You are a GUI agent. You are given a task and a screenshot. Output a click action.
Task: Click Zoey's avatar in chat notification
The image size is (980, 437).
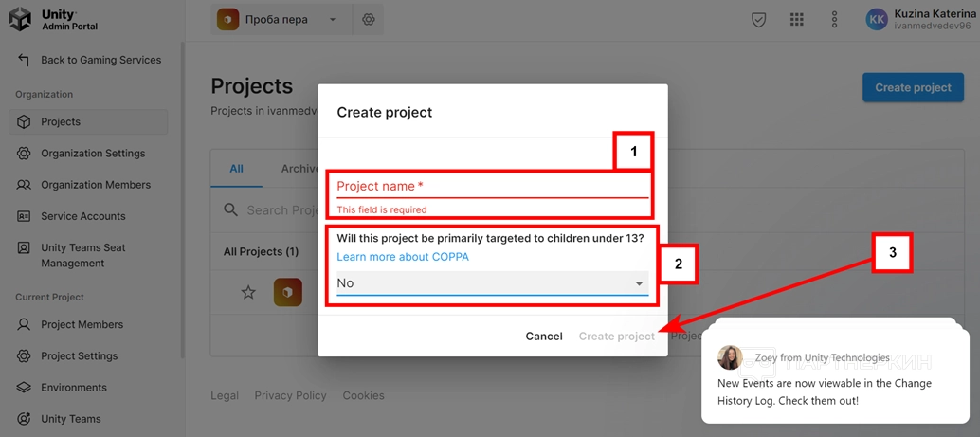(730, 357)
